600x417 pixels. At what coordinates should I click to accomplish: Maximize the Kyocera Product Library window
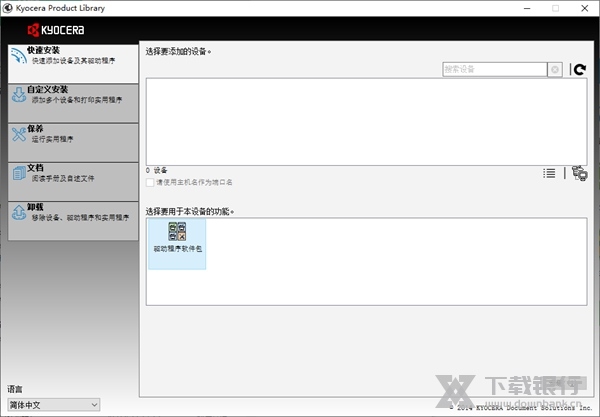tap(555, 8)
